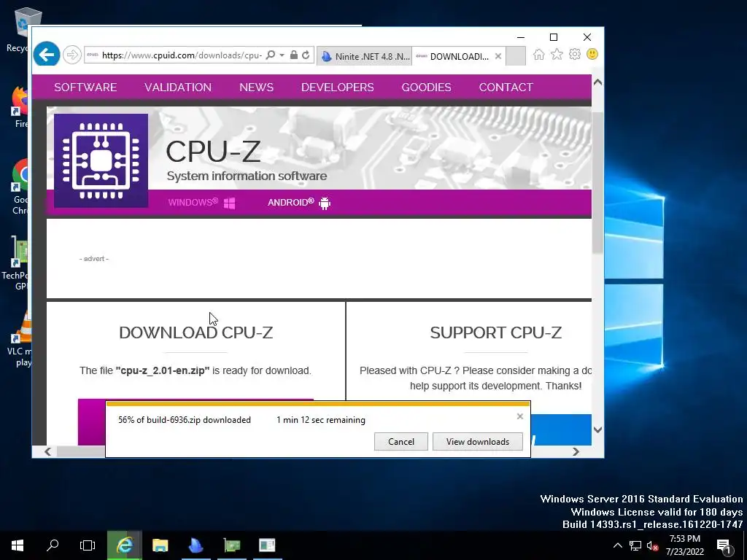Click the Internet Explorer taskbar icon
The width and height of the screenshot is (747, 560).
point(124,545)
